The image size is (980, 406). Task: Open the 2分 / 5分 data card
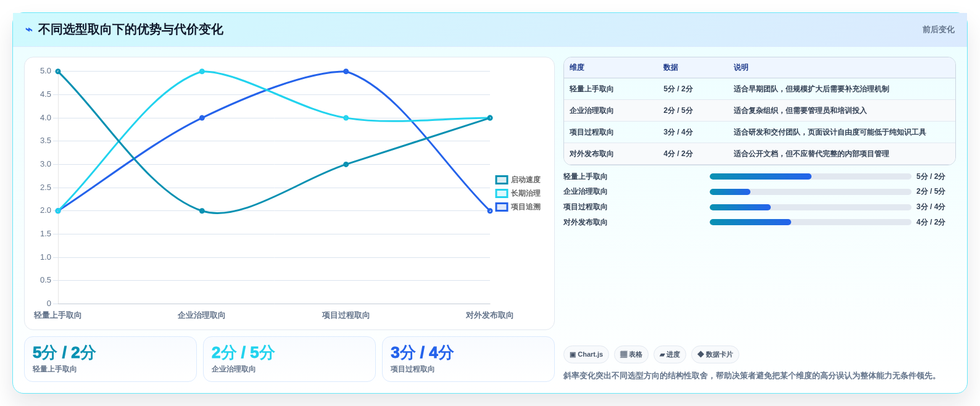click(289, 359)
